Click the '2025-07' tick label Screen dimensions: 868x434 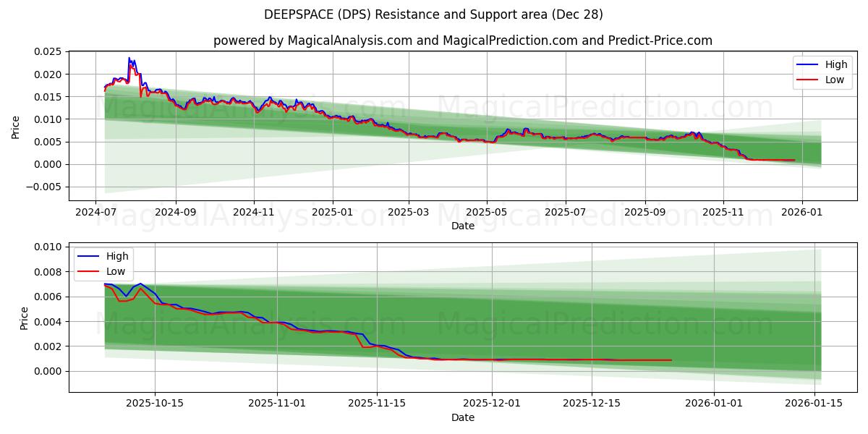tap(565, 213)
